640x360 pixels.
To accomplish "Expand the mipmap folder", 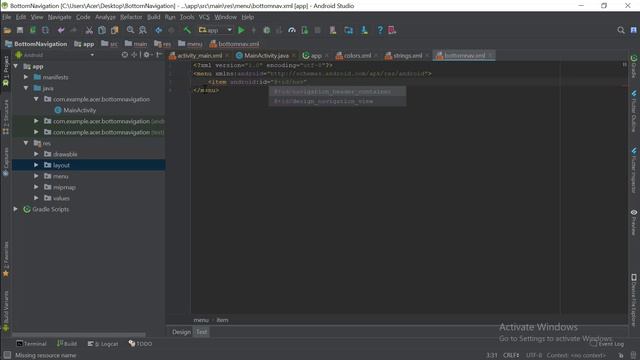I will [x=36, y=187].
